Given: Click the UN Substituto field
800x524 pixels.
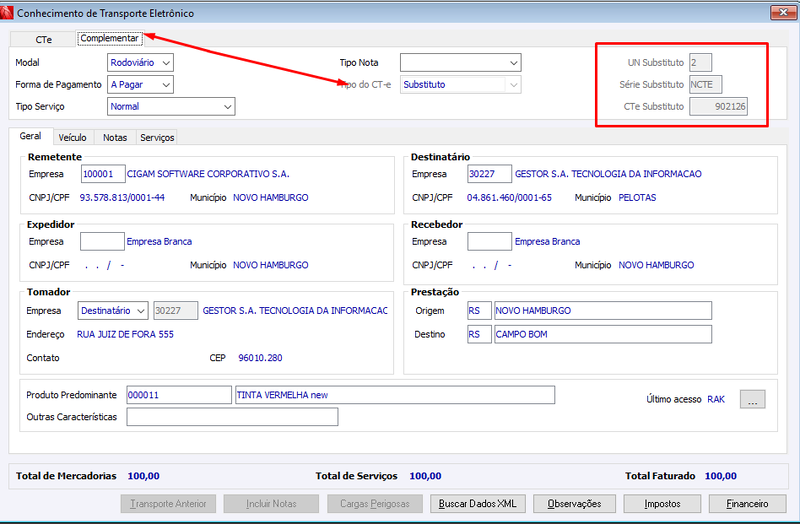Looking at the screenshot, I should [700, 63].
